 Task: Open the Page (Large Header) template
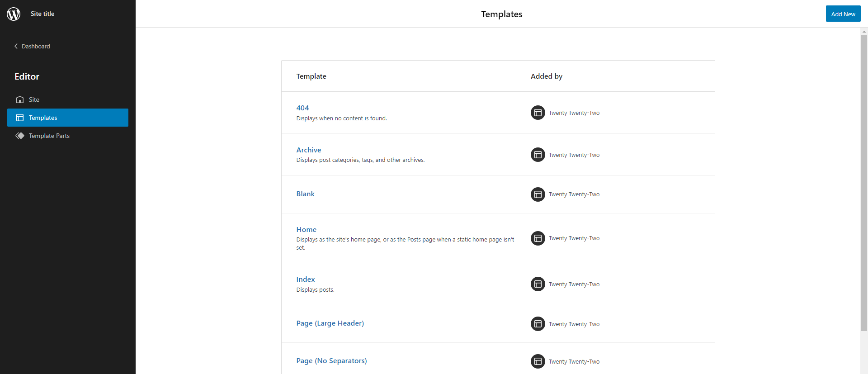[330, 323]
